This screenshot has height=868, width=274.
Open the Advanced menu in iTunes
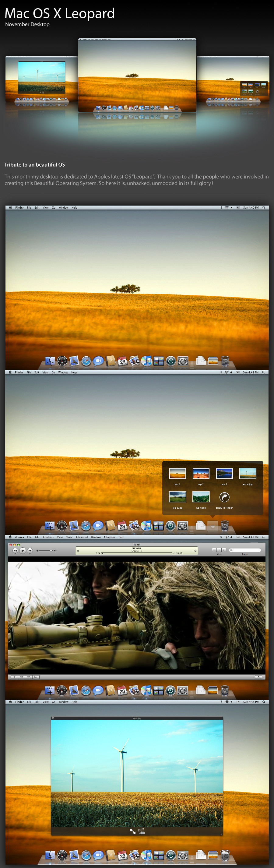coord(82,537)
